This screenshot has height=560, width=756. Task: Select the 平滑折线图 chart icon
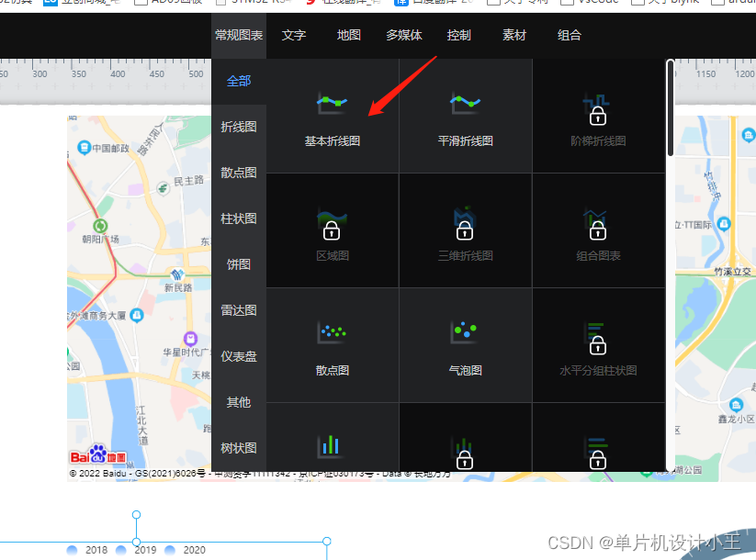[466, 103]
